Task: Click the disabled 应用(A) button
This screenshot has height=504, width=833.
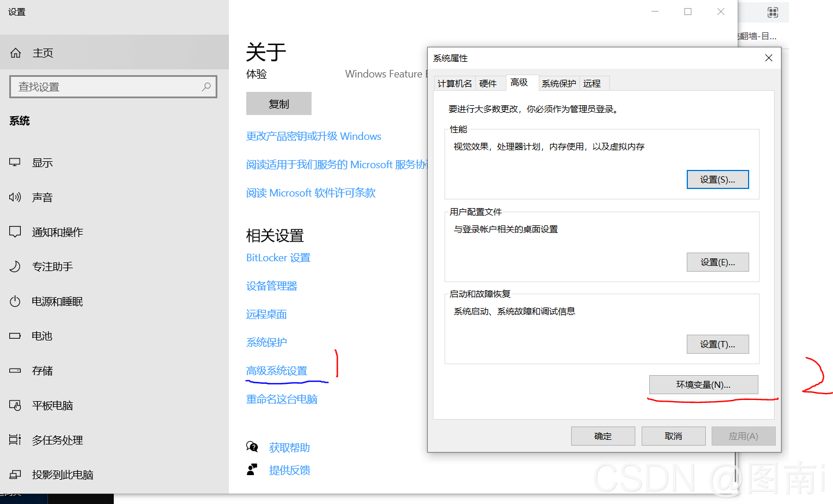Action: coord(743,436)
